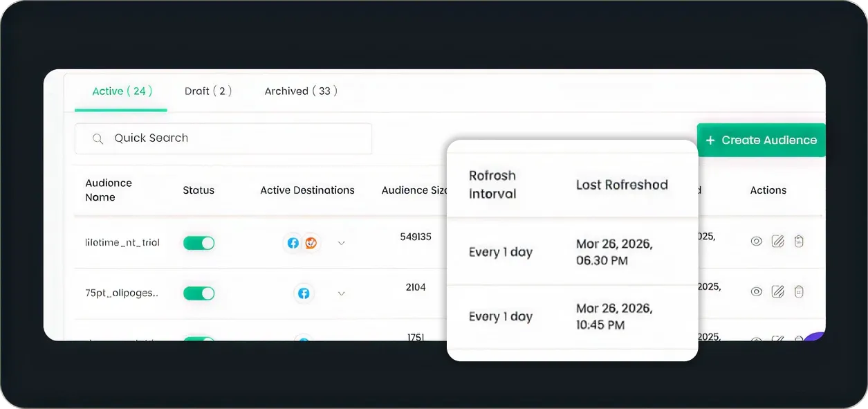Expand destinations chevron for 75pt_allpoges row
The height and width of the screenshot is (409, 868).
click(341, 293)
